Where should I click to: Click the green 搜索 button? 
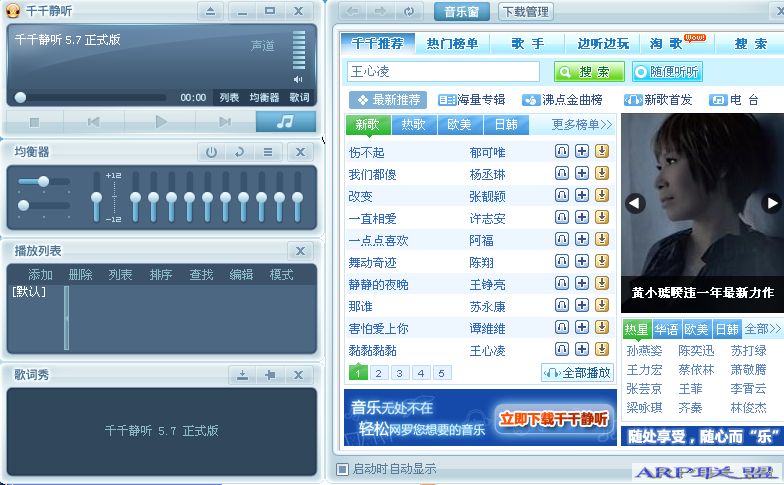(x=589, y=72)
